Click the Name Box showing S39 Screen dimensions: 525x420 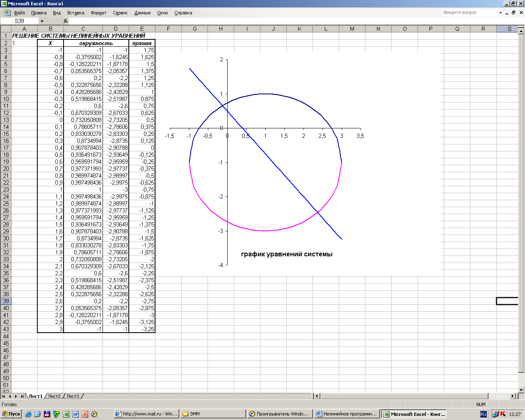pyautogui.click(x=20, y=21)
